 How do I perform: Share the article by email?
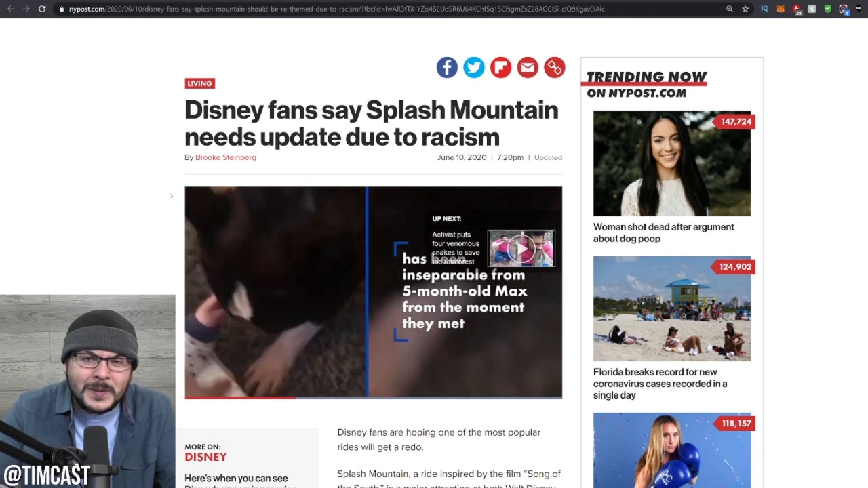click(528, 67)
